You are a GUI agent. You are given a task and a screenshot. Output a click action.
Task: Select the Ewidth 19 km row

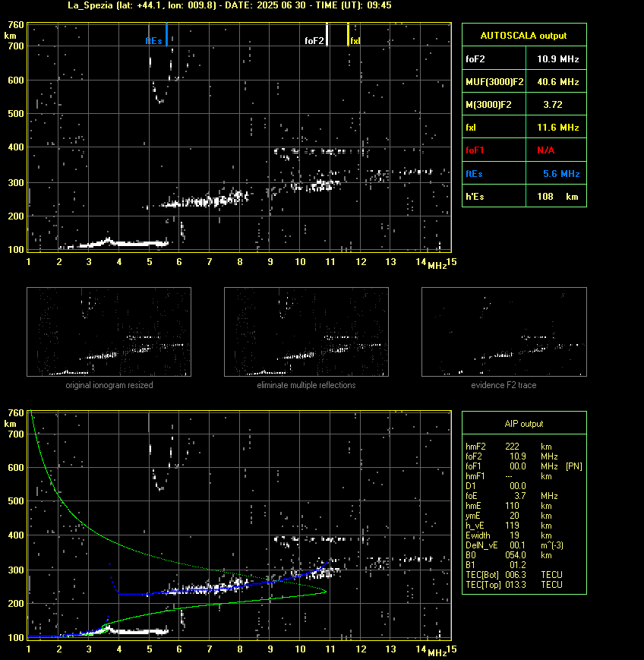[x=509, y=535]
